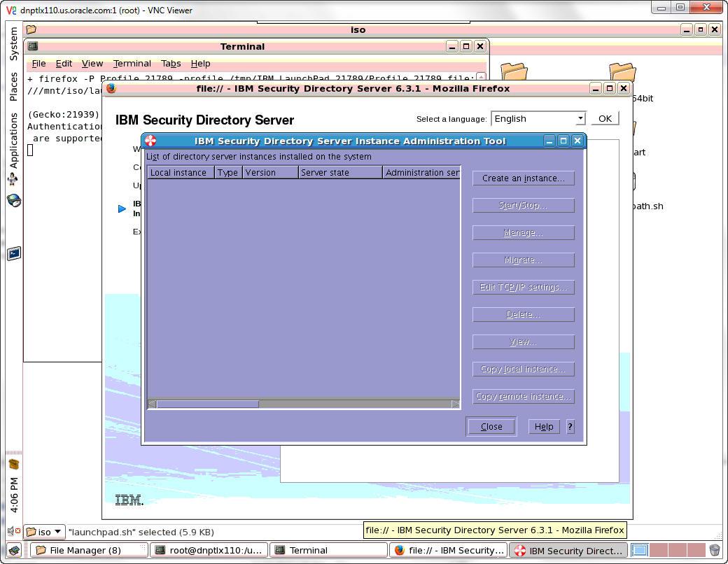
Task: Click the question mark context-help button
Action: click(x=570, y=427)
